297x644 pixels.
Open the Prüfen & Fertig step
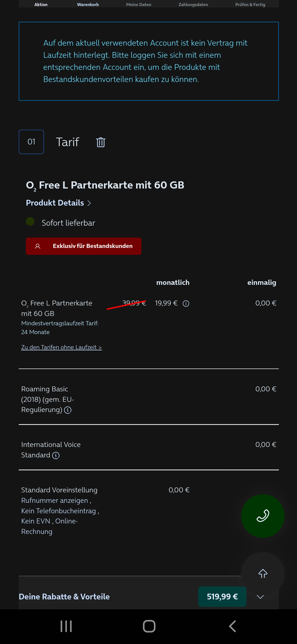(x=250, y=4)
